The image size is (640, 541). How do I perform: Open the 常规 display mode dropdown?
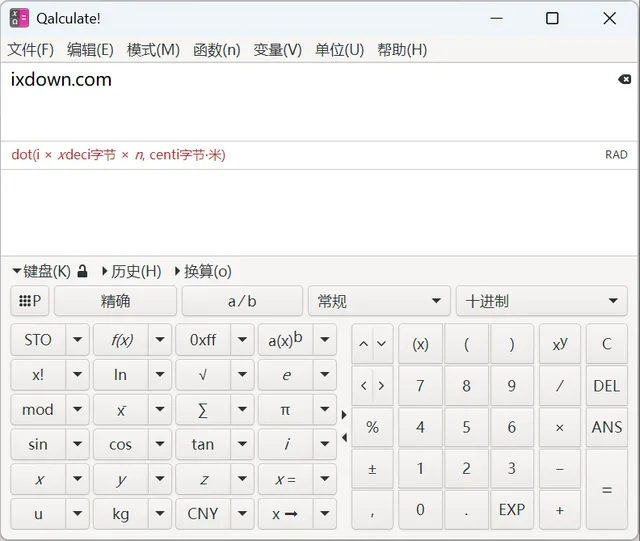click(379, 301)
